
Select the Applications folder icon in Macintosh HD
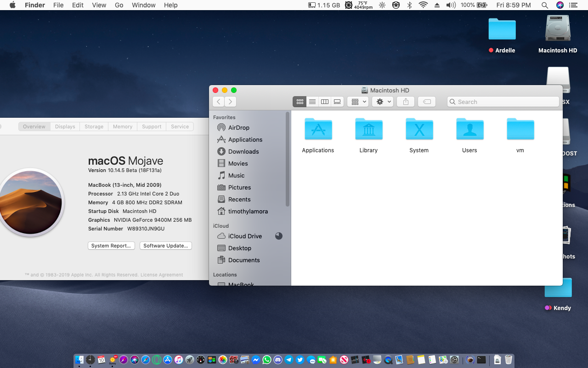point(318,129)
